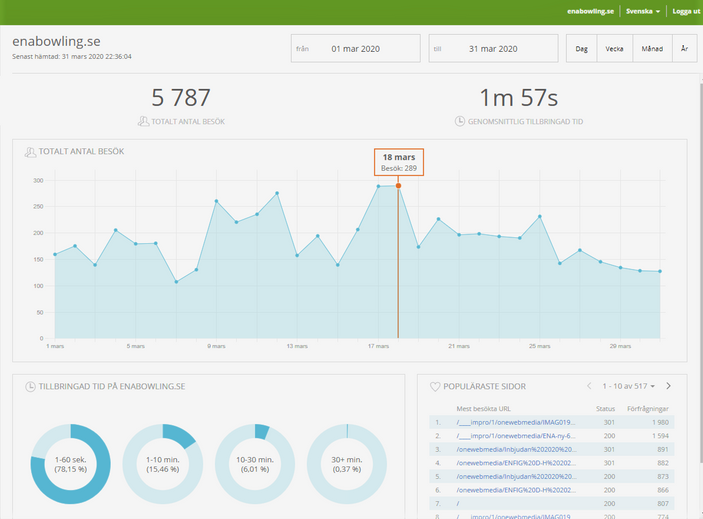Open the root '/' URL in row 7
Image resolution: width=703 pixels, height=519 pixels.
[x=458, y=503]
